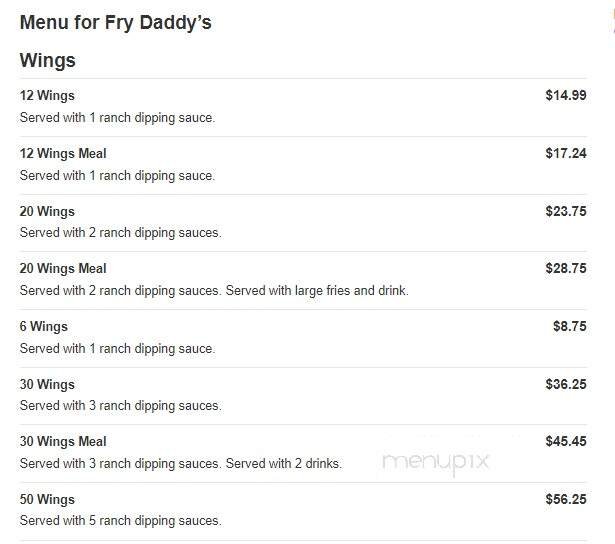Open the 30 Wings Meal item
615x544 pixels.
pos(63,442)
